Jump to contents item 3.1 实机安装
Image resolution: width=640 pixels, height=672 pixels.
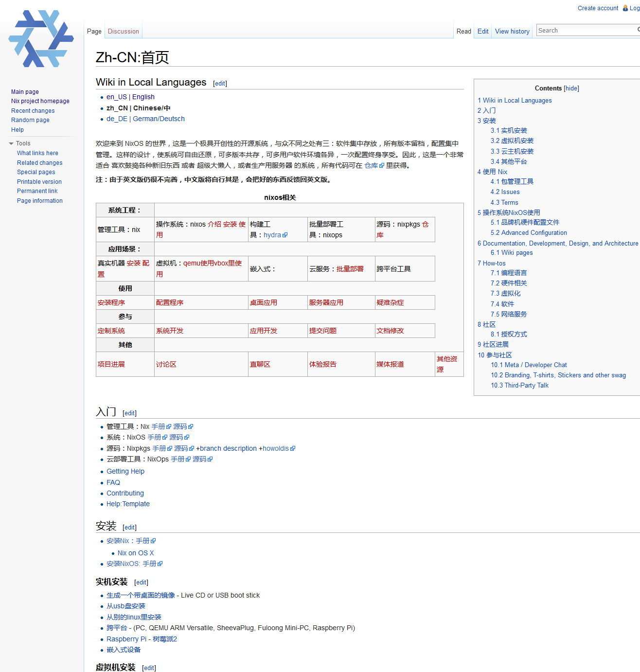(x=509, y=131)
